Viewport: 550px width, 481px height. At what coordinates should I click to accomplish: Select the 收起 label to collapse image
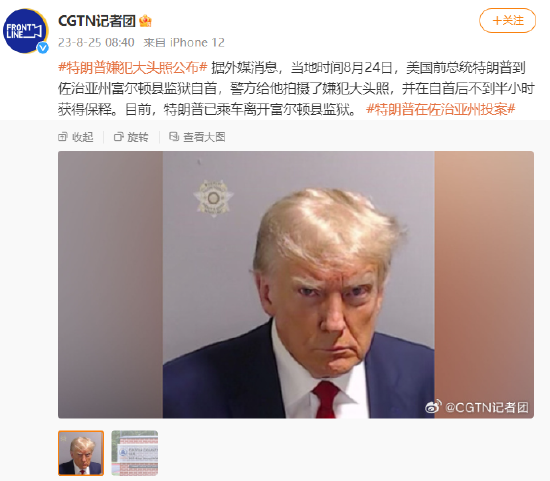click(83, 137)
